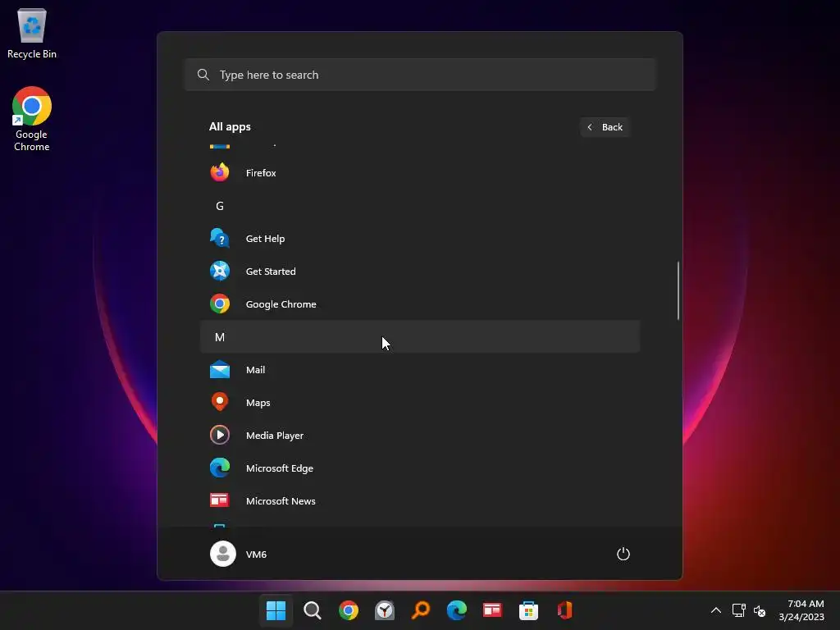Click the power button icon
This screenshot has height=630, width=840.
click(623, 554)
